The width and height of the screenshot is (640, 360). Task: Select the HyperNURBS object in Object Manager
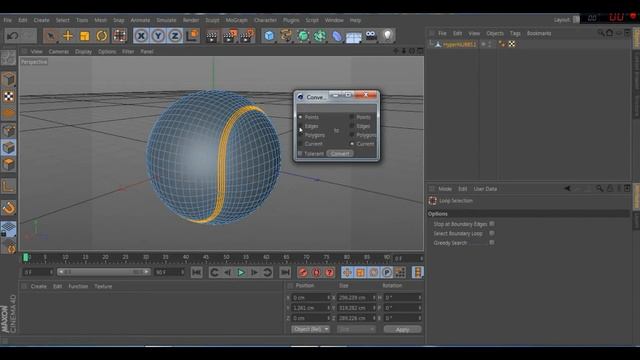(x=460, y=44)
